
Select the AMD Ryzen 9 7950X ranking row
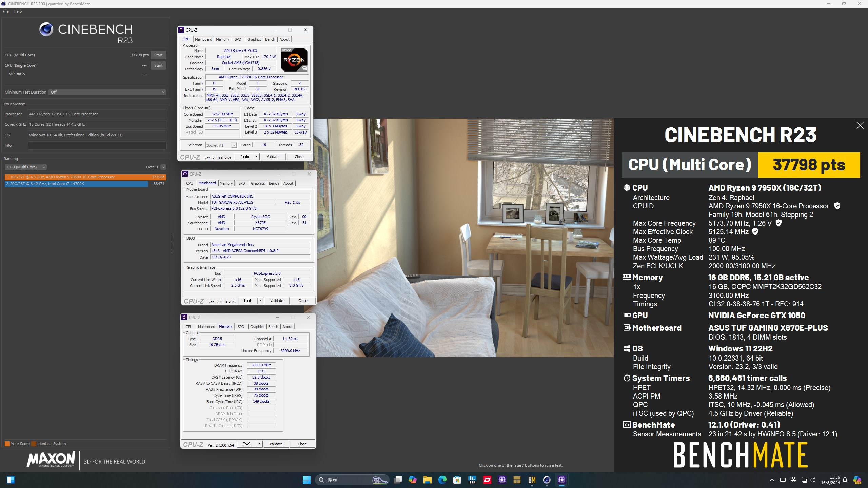click(85, 177)
